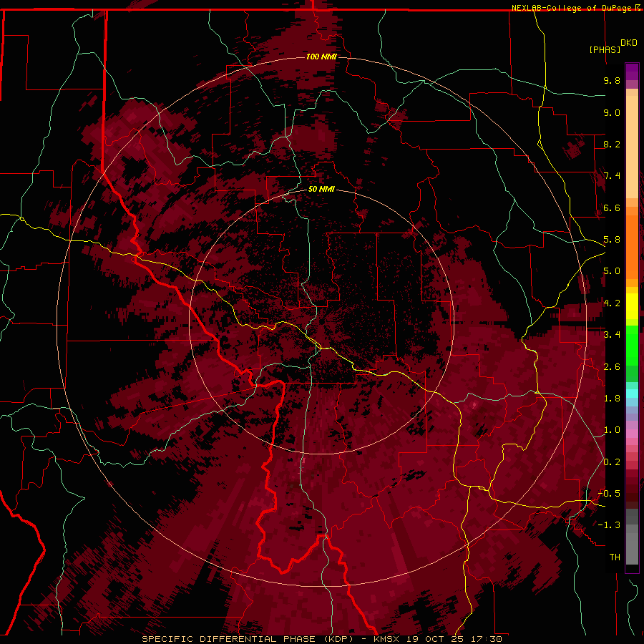644x644 pixels.
Task: Click the 100 NMI range ring label
Action: coord(321,57)
